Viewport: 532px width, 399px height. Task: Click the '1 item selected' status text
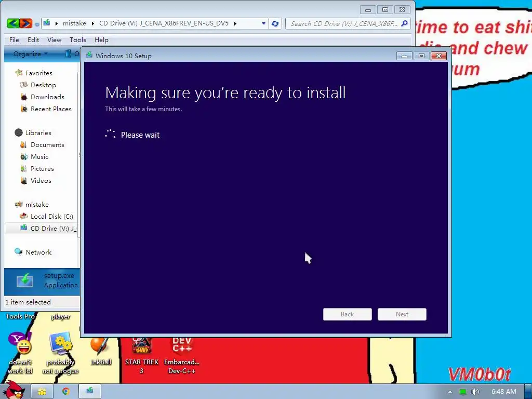click(28, 302)
